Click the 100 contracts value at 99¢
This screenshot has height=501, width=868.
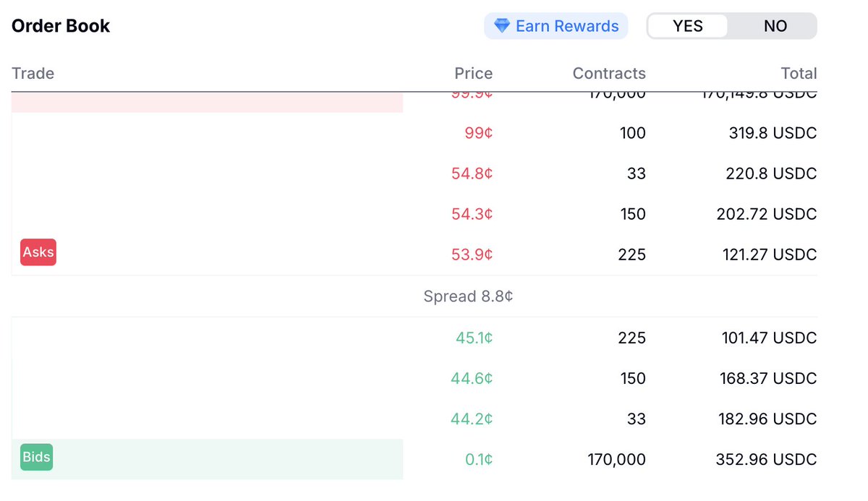(x=633, y=133)
